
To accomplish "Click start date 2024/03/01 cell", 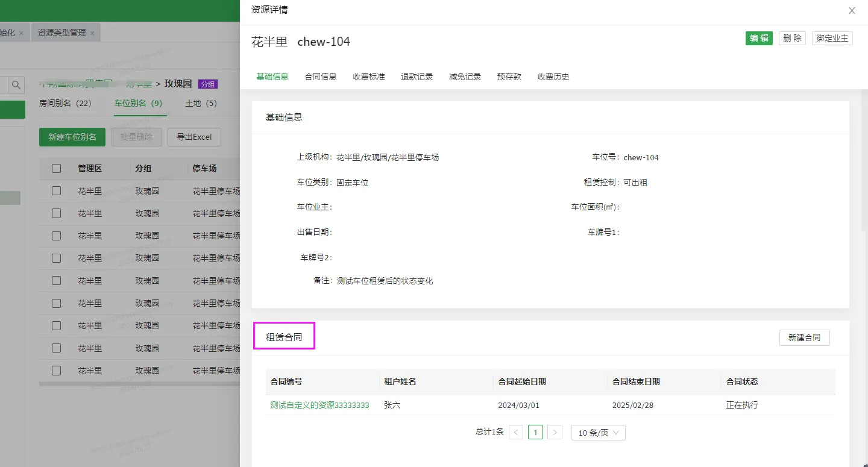I will (x=518, y=405).
